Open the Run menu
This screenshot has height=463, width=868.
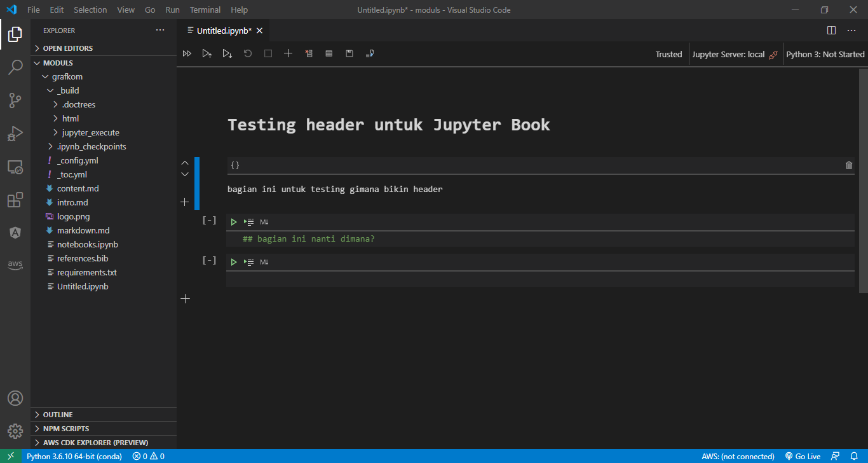tap(172, 10)
